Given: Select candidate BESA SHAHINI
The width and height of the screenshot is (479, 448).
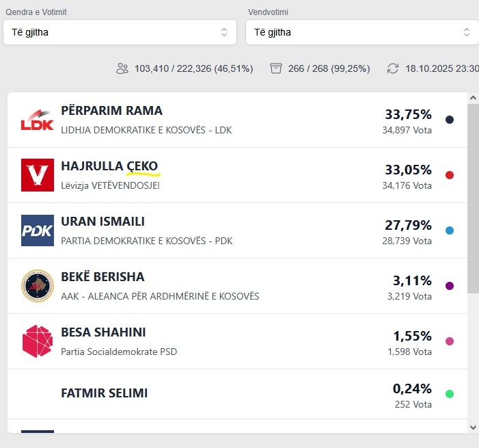Looking at the screenshot, I should click(x=103, y=332).
